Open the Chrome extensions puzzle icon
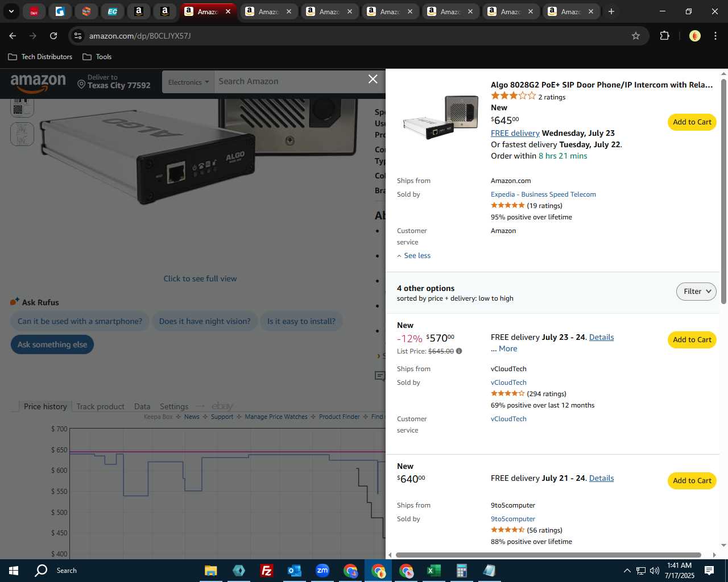 click(664, 36)
